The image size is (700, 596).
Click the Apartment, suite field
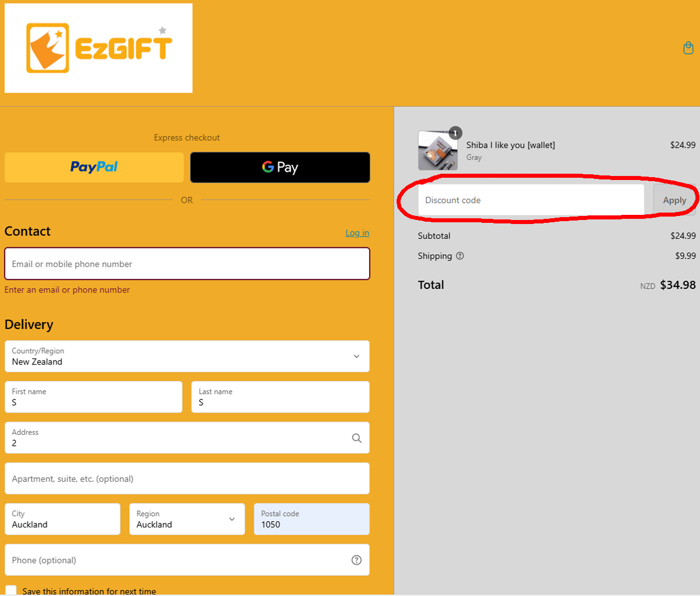tap(187, 479)
